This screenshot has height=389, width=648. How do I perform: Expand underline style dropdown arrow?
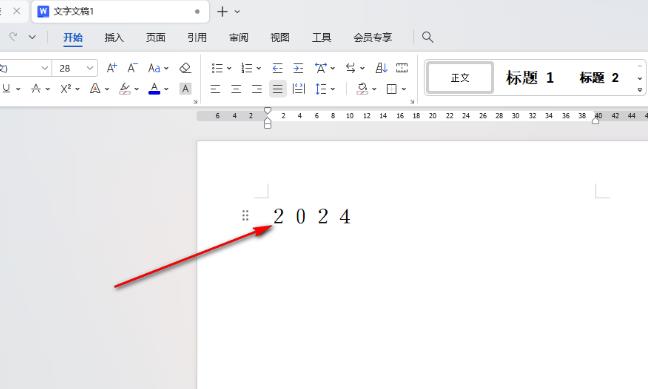(x=18, y=89)
